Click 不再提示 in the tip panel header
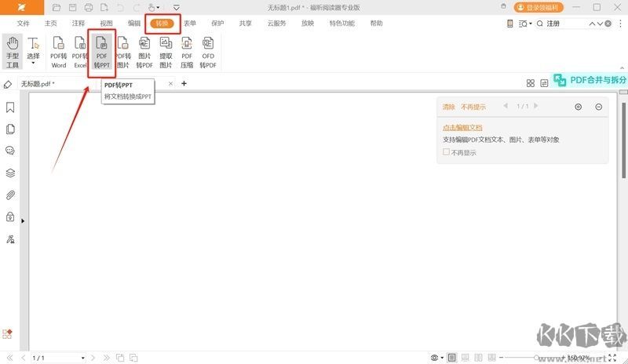The image size is (628, 364). click(473, 107)
